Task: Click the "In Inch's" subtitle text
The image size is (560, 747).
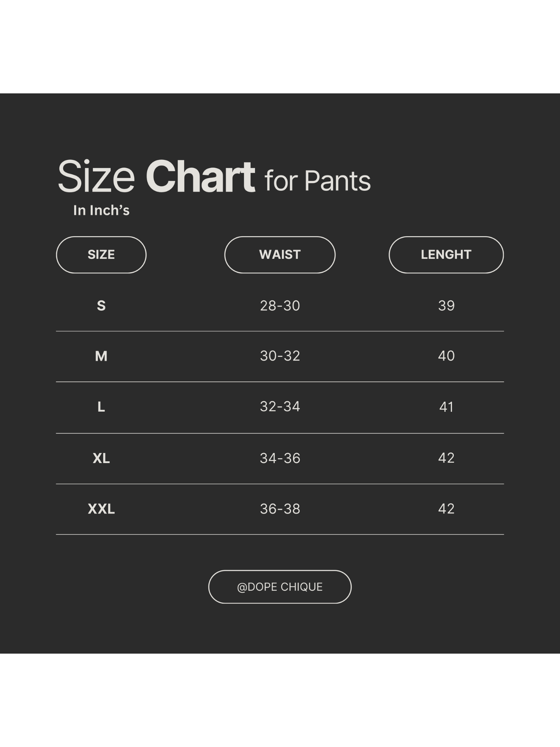Action: pyautogui.click(x=101, y=210)
